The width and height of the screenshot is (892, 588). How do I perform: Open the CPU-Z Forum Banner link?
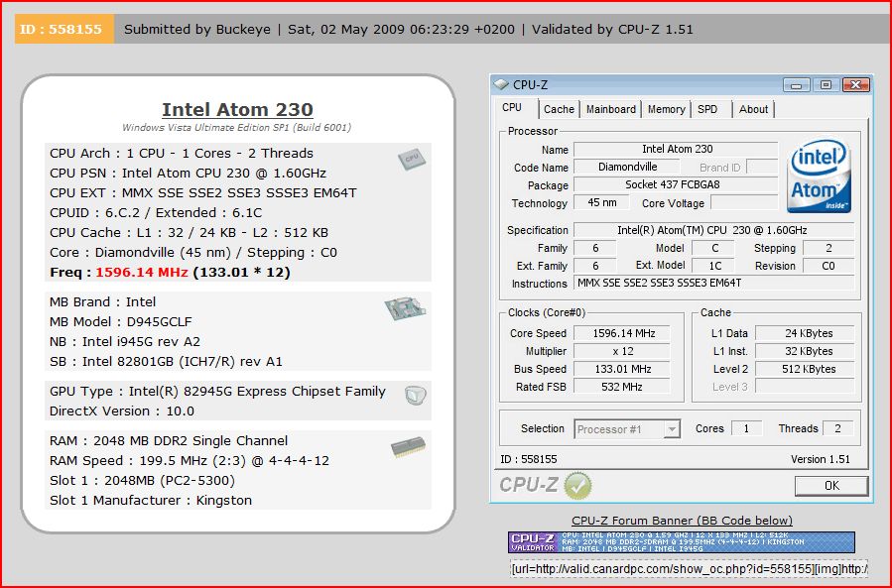(x=682, y=521)
